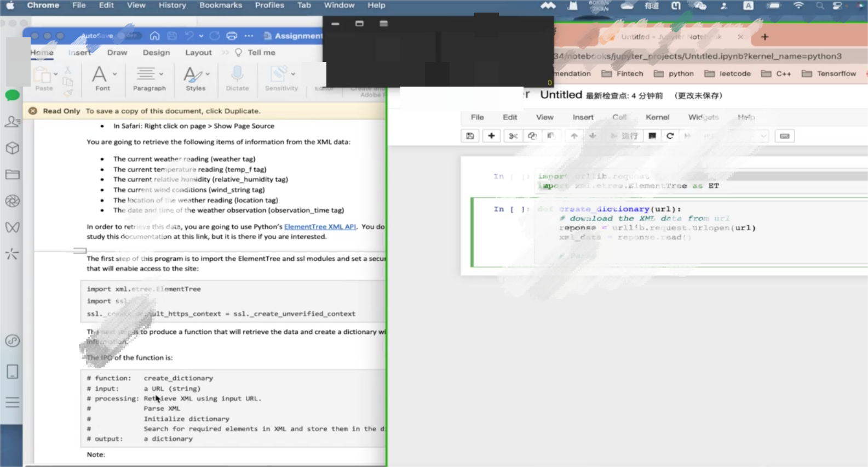The height and width of the screenshot is (467, 868).
Task: Copy selected cells in Jupyter toolbar
Action: tap(532, 136)
